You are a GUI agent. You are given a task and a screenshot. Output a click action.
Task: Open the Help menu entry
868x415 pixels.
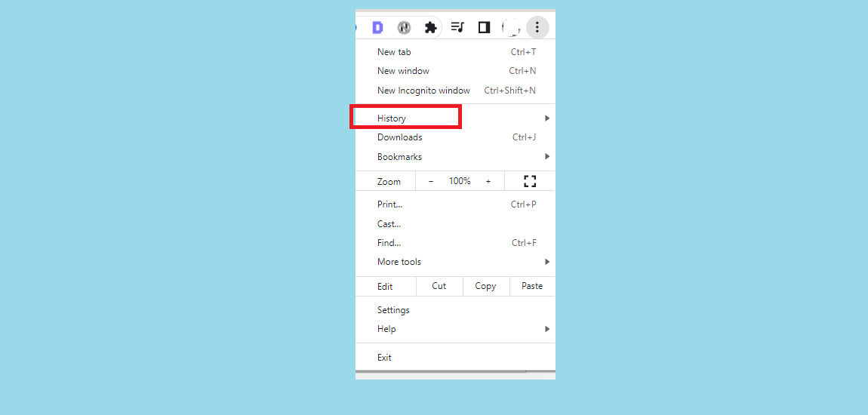455,329
